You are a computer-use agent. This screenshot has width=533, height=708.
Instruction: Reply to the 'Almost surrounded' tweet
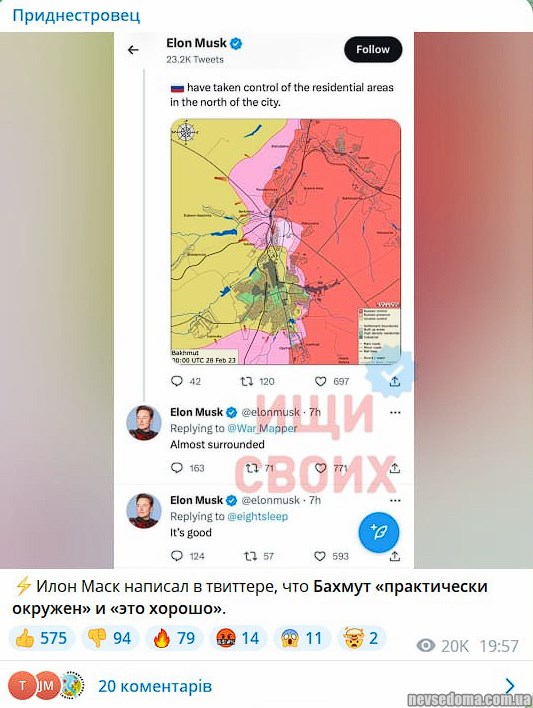(177, 468)
